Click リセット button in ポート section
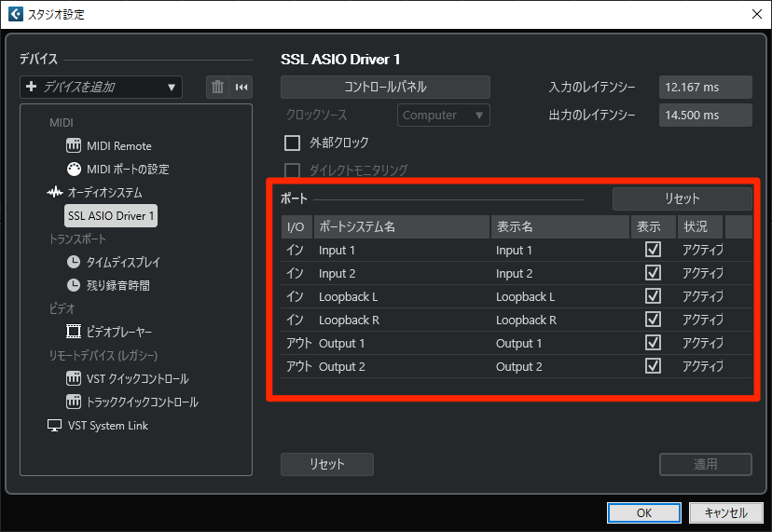This screenshot has width=772, height=532. (682, 198)
